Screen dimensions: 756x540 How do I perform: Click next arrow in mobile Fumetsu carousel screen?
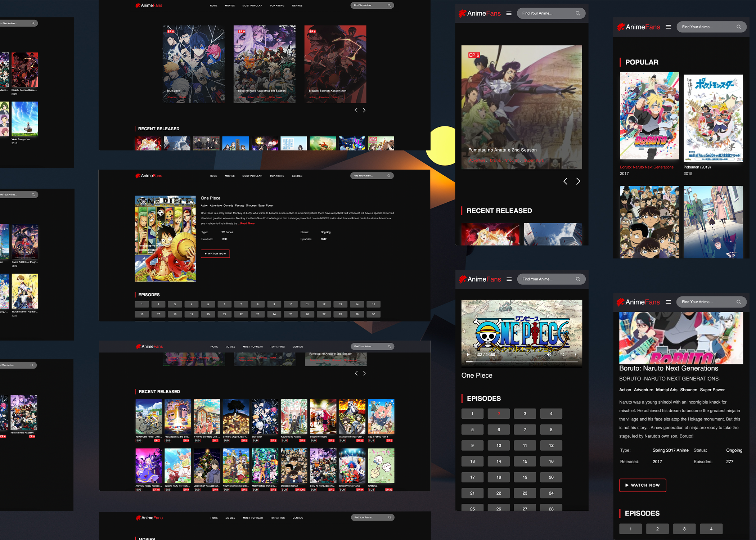(578, 181)
